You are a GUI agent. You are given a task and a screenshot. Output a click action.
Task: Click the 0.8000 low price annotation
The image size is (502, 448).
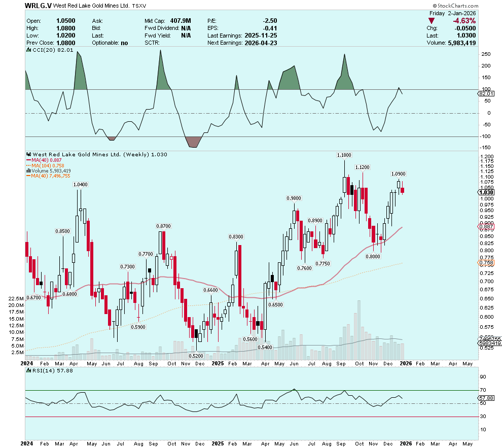point(373,257)
